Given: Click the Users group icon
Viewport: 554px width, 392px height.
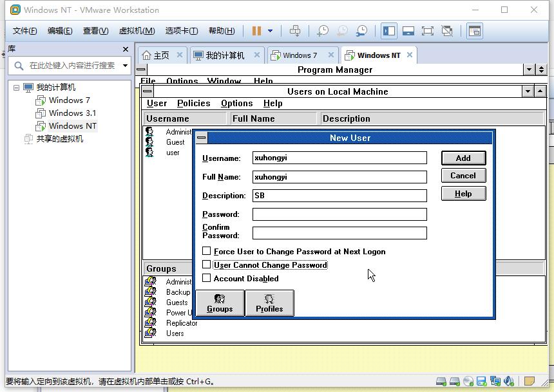Looking at the screenshot, I should coord(151,333).
